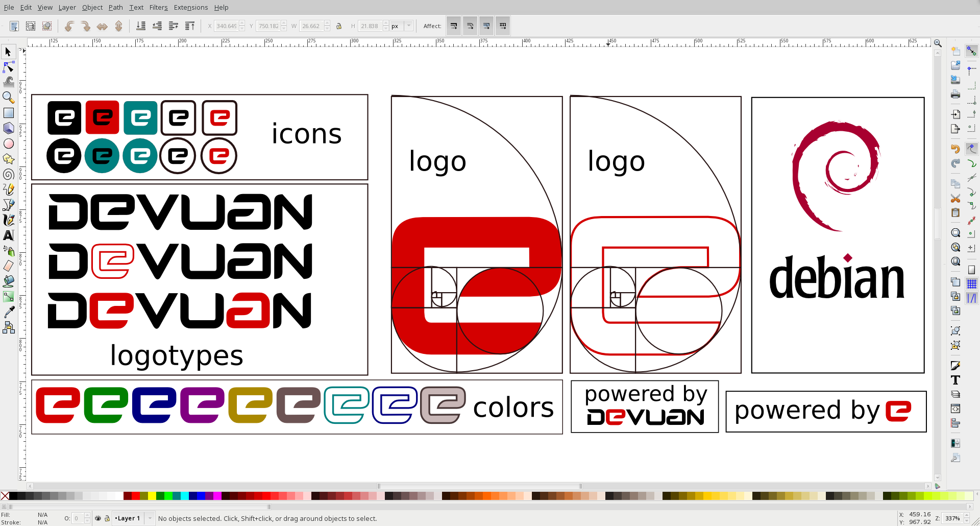Toggle Enable snapping button
This screenshot has height=526, width=980.
click(971, 51)
